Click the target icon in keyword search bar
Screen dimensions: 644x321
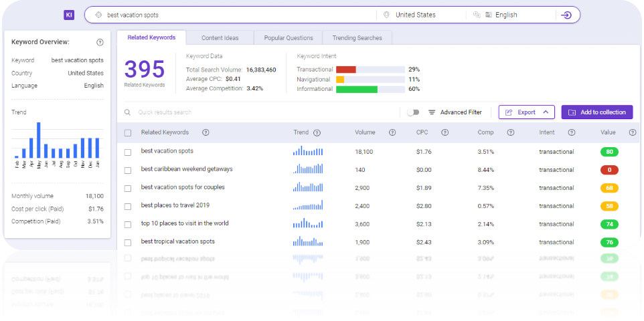98,15
